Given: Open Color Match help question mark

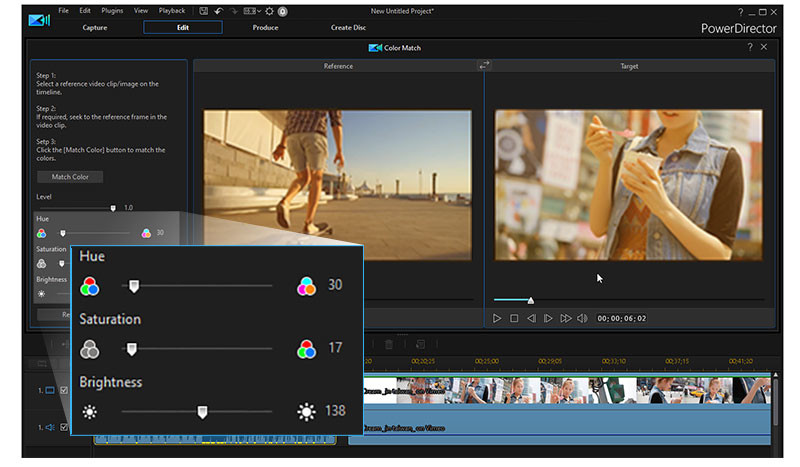Looking at the screenshot, I should [750, 47].
